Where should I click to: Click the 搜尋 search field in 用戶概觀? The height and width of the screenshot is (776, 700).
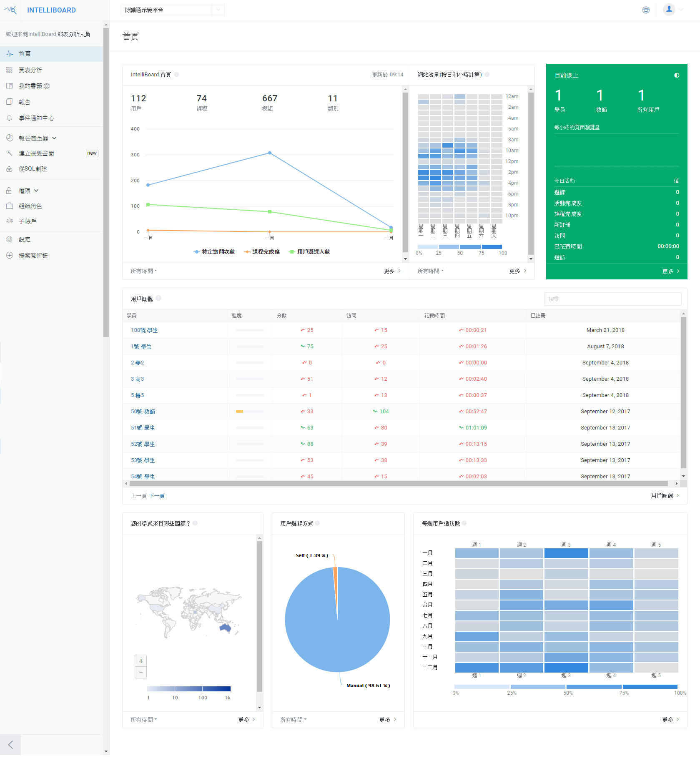612,299
